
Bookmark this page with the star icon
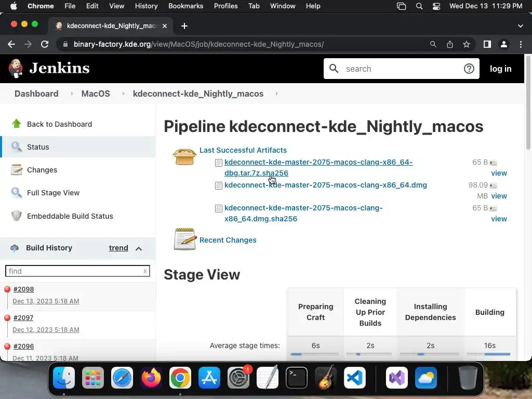pos(467,44)
